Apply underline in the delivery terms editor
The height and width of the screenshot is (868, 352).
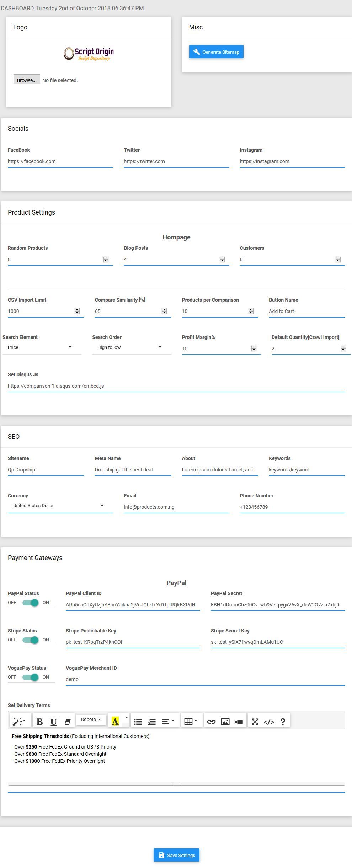click(x=54, y=722)
